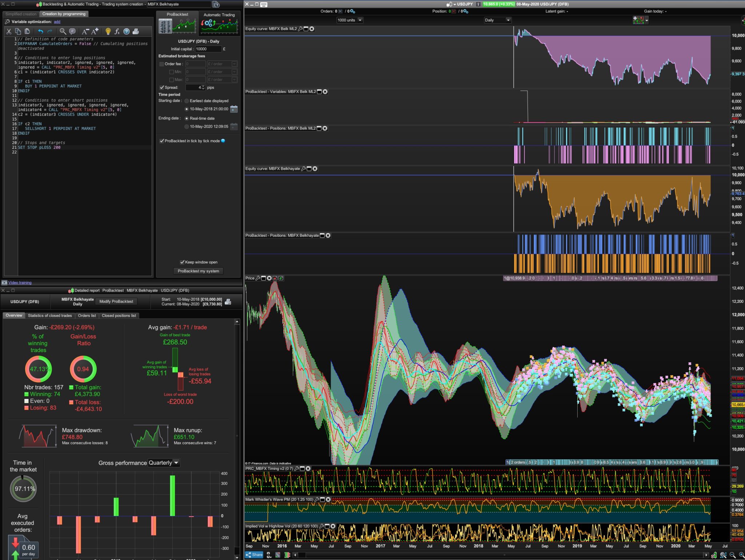The image size is (745, 560).
Task: Open the search magnifier in code editor
Action: point(63,32)
